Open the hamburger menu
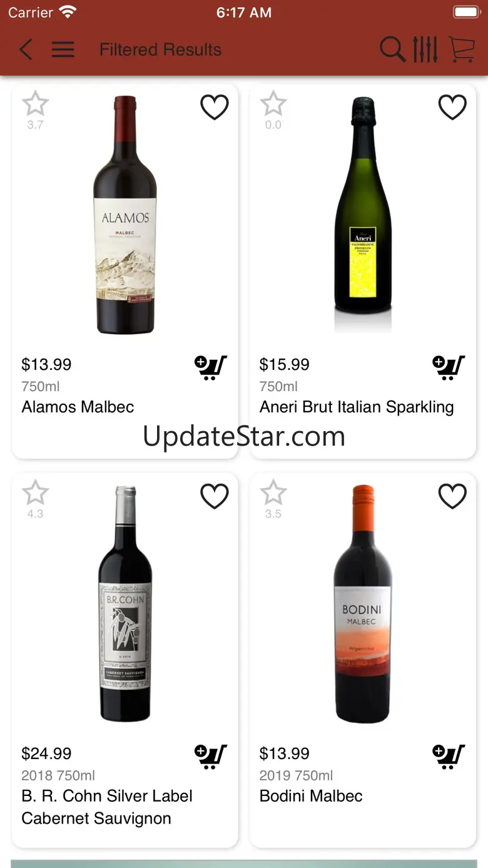Screen dimensions: 488x868 63,49
